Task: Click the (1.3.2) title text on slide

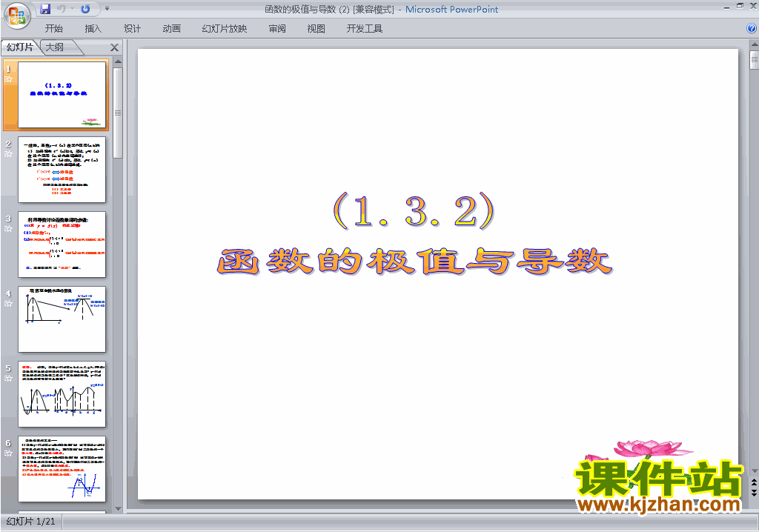Action: (414, 211)
